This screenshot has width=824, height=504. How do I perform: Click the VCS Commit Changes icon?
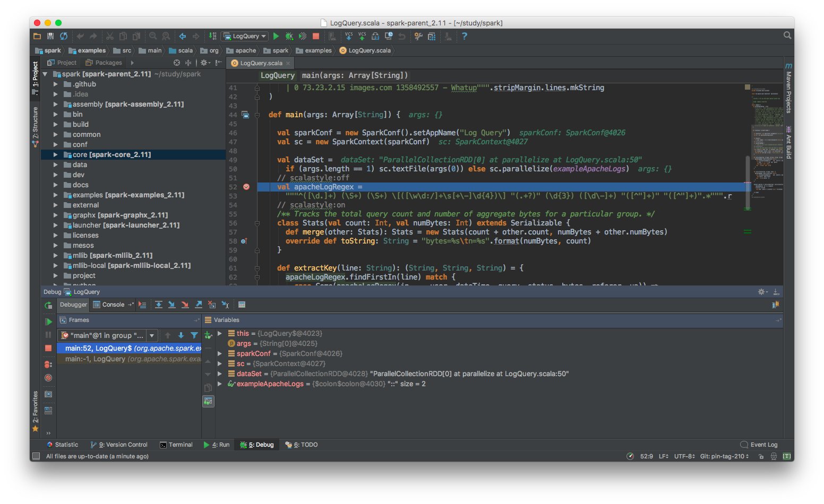click(x=362, y=36)
